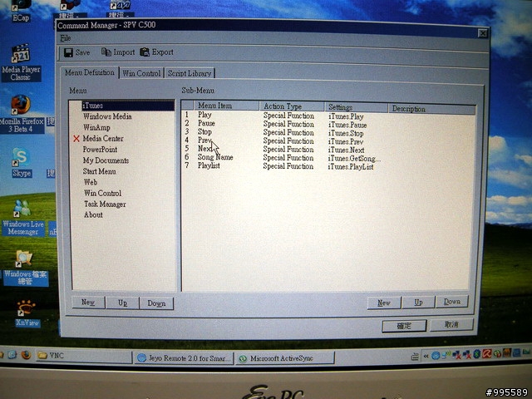The image size is (532, 399).
Task: Select iTunes in the Menu list
Action: (x=127, y=106)
